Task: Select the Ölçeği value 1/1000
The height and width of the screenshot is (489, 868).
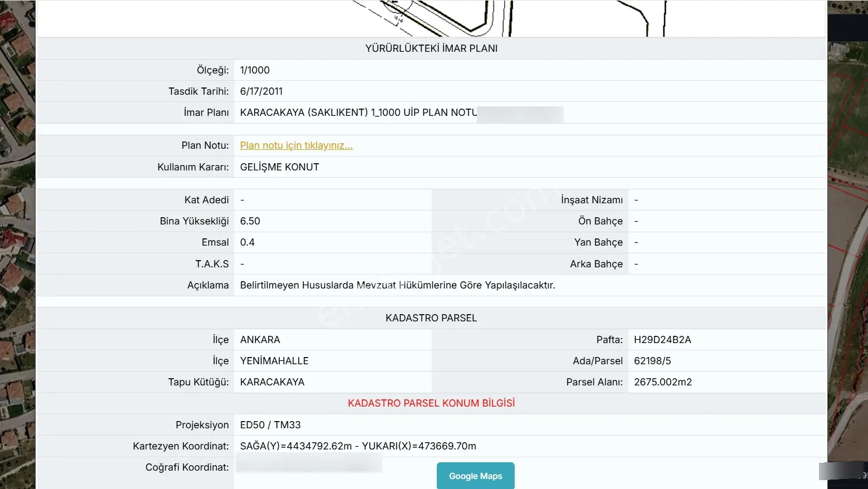Action: tap(255, 70)
